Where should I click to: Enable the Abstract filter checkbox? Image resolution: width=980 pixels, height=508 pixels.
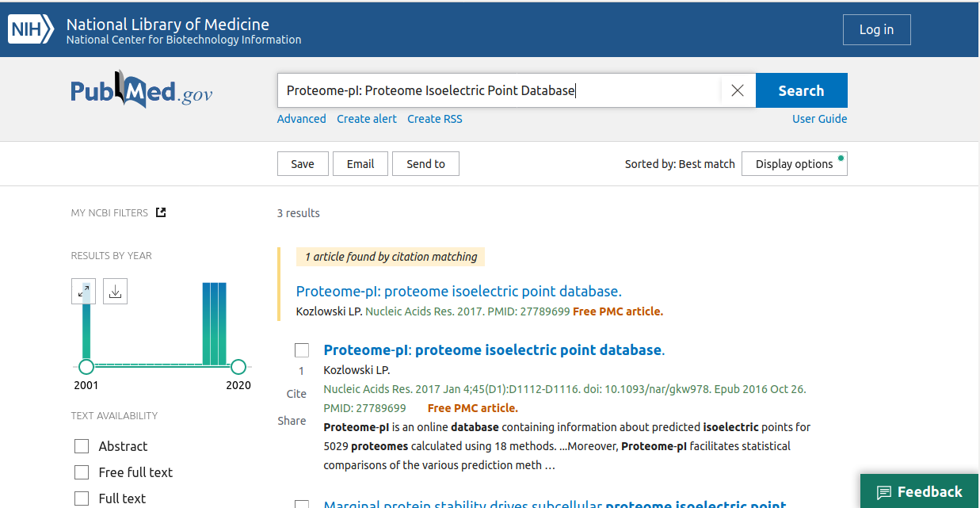click(x=82, y=446)
